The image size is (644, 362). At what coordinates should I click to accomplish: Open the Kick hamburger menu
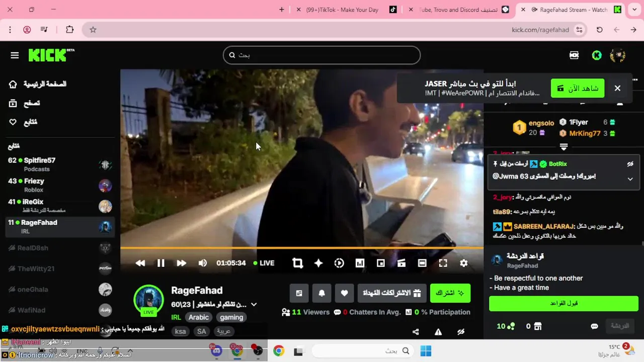15,55
